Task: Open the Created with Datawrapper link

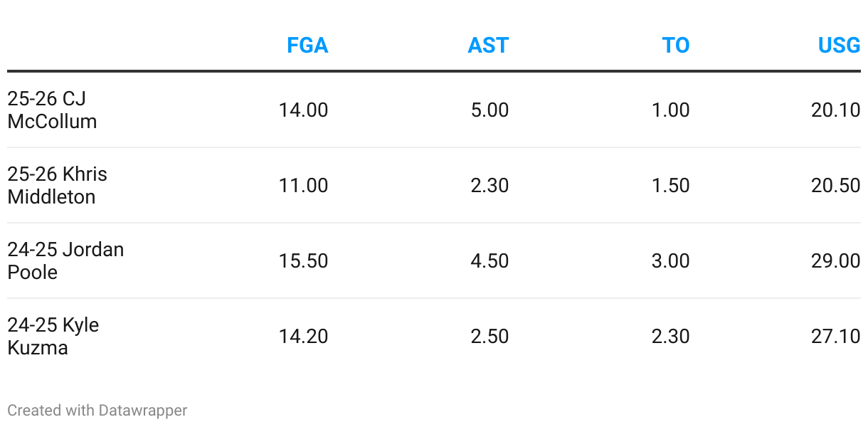Action: click(97, 411)
